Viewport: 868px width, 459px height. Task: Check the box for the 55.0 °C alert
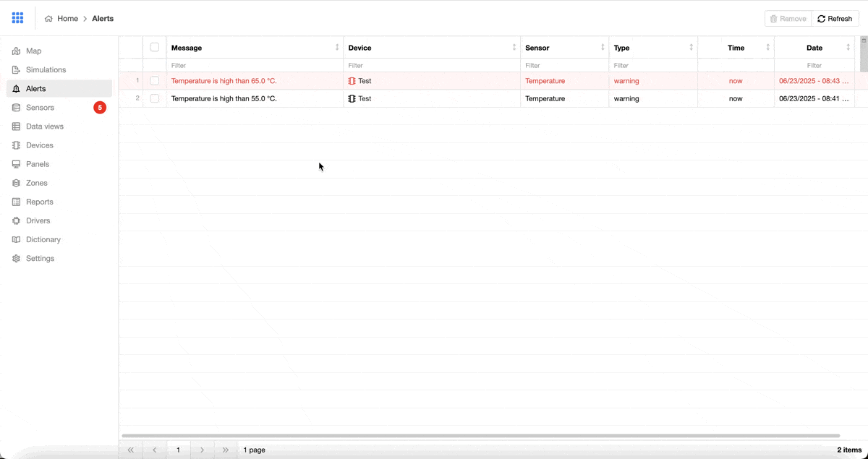point(155,98)
